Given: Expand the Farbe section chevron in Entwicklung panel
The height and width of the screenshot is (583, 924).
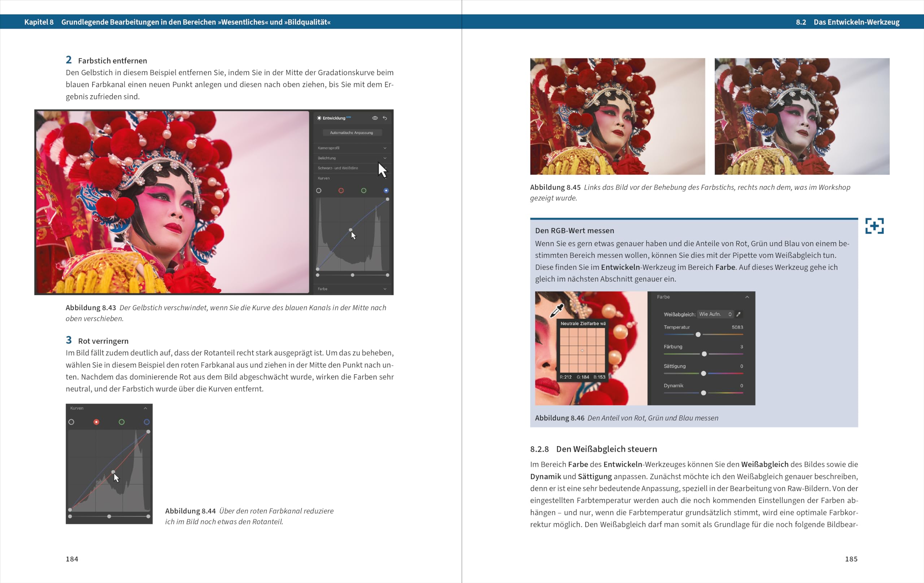Looking at the screenshot, I should click(385, 289).
